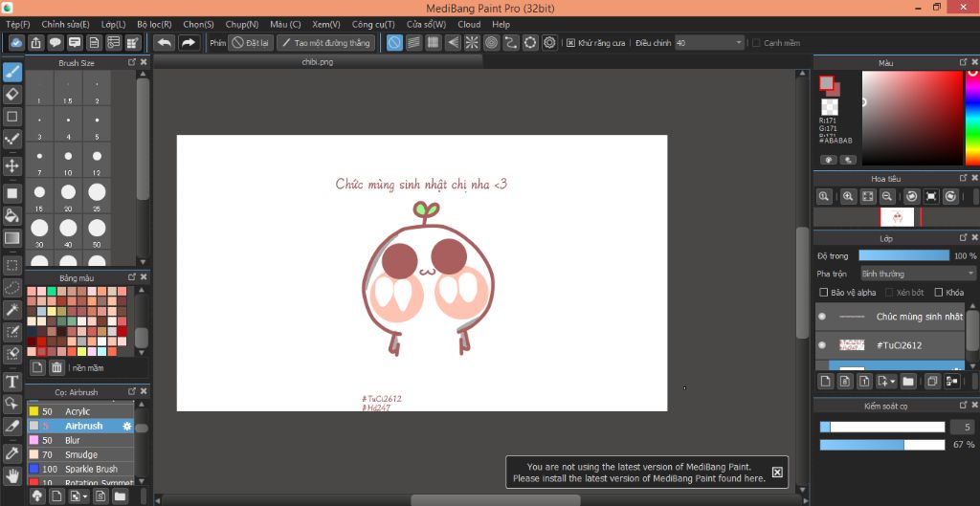This screenshot has height=506, width=980.
Task: Open the Lớp(L) menu
Action: coord(113,24)
